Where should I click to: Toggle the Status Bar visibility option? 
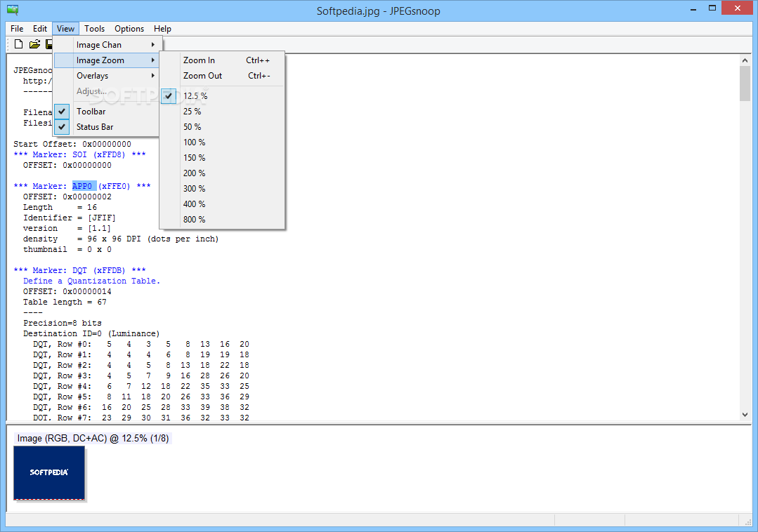point(106,127)
